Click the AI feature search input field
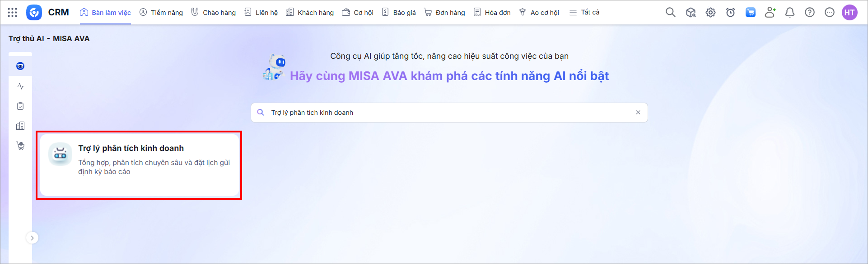Viewport: 868px width, 264px height. tap(447, 113)
